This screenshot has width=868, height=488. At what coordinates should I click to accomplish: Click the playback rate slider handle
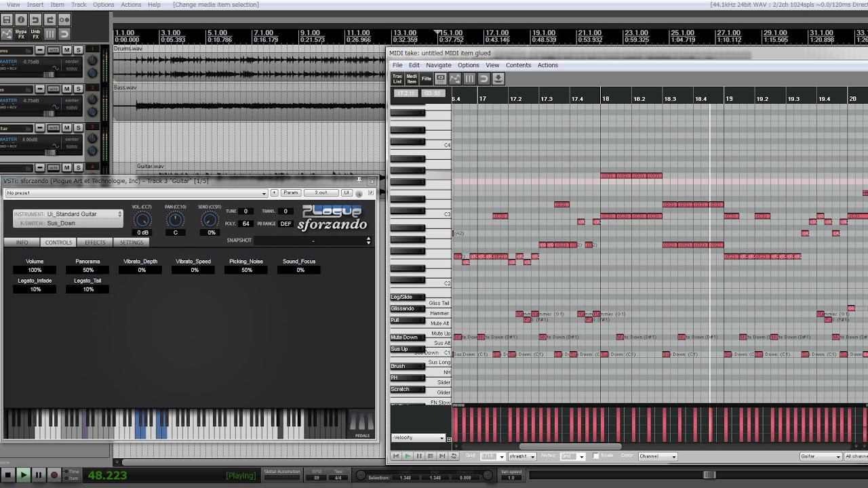click(x=709, y=475)
